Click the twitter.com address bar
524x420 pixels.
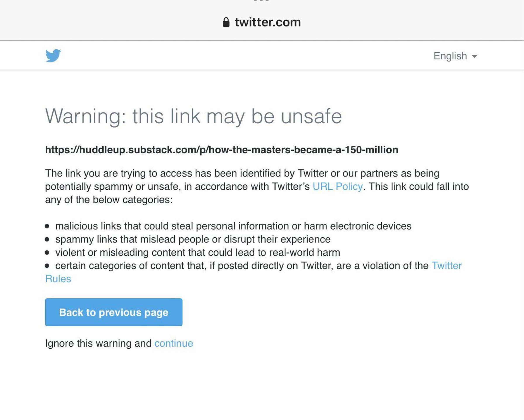click(x=262, y=21)
